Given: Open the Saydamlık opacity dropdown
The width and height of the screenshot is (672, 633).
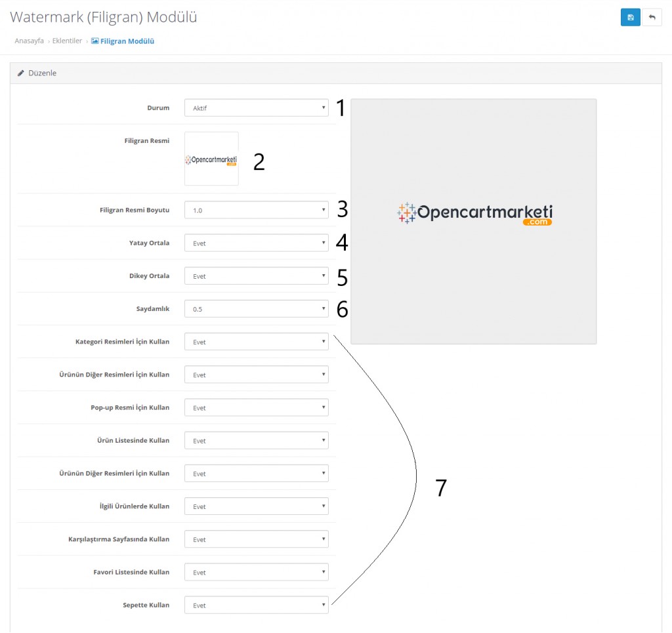Looking at the screenshot, I should (256, 309).
